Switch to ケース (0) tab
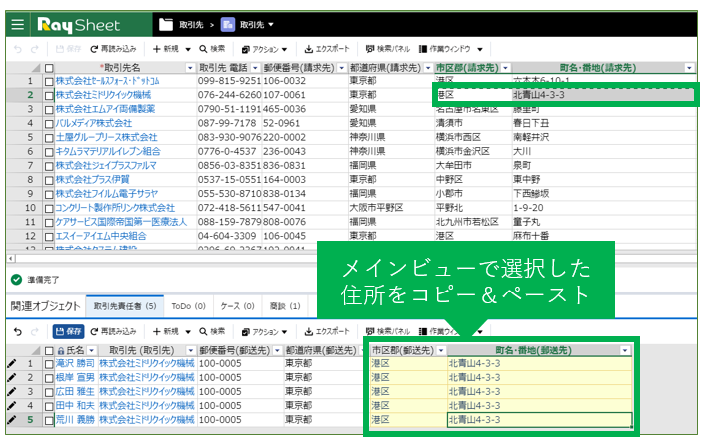Viewport: 707px width, 439px height. click(237, 306)
